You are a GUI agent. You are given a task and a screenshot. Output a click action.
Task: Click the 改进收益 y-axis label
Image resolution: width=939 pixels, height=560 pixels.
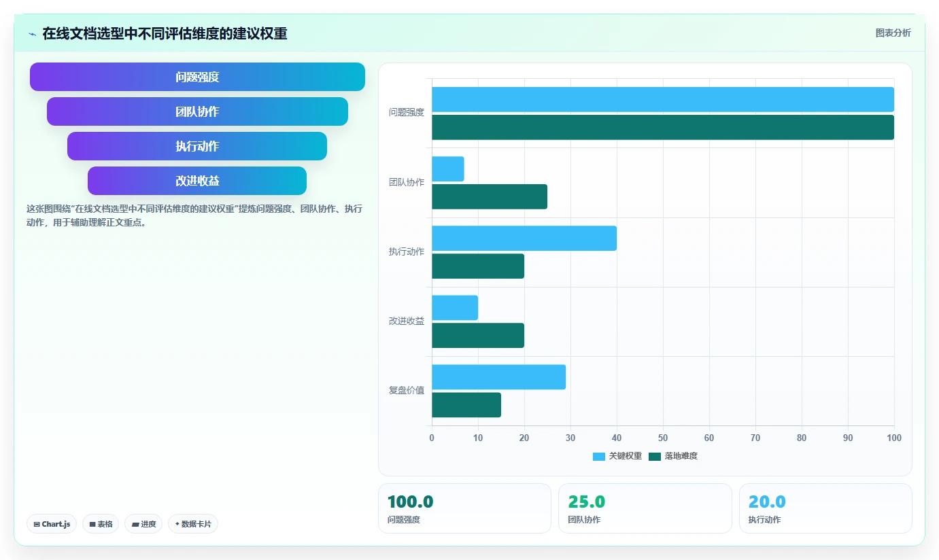[407, 321]
